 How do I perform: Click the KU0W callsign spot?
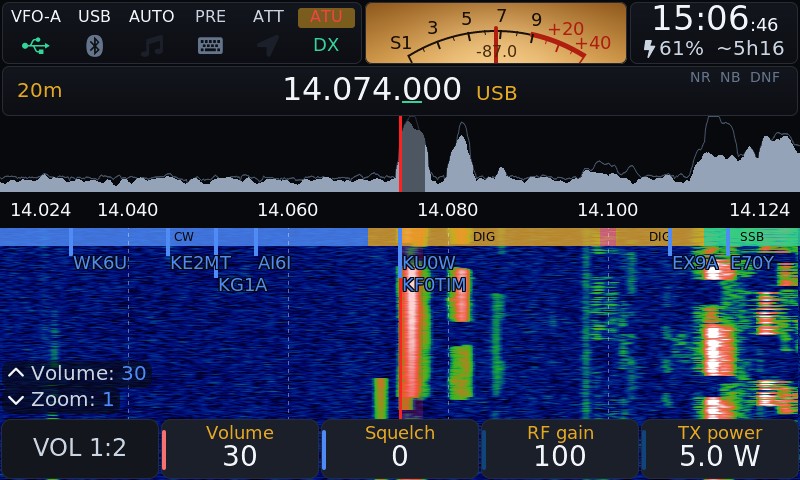tap(429, 263)
